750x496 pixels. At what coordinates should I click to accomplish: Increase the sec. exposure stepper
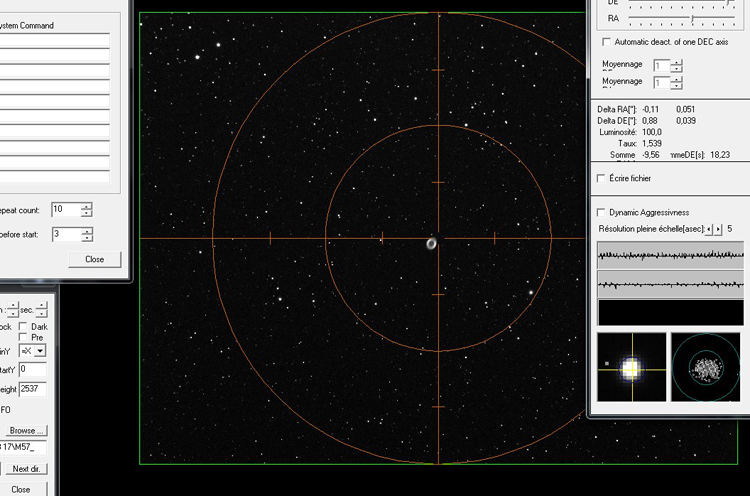click(x=42, y=305)
